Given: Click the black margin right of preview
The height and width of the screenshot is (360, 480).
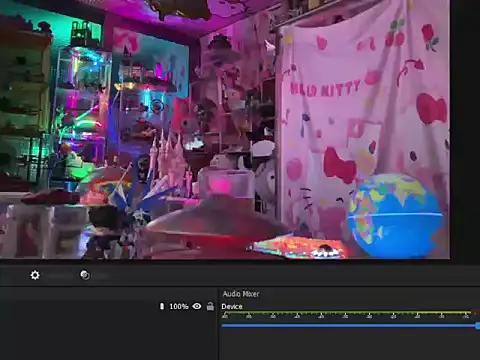Looking at the screenshot, I should coord(465,129).
